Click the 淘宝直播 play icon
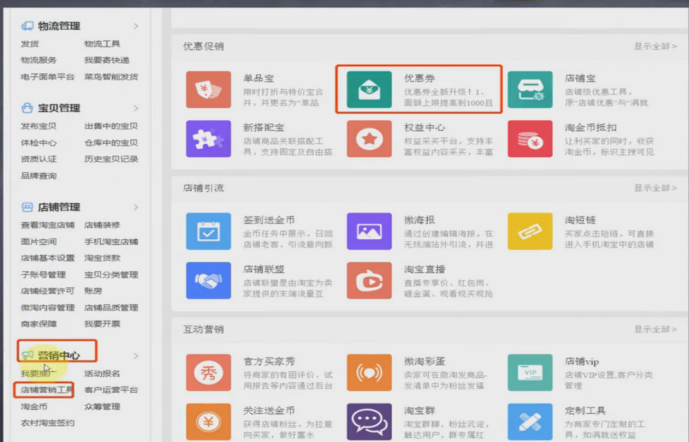The width and height of the screenshot is (689, 442). click(369, 282)
